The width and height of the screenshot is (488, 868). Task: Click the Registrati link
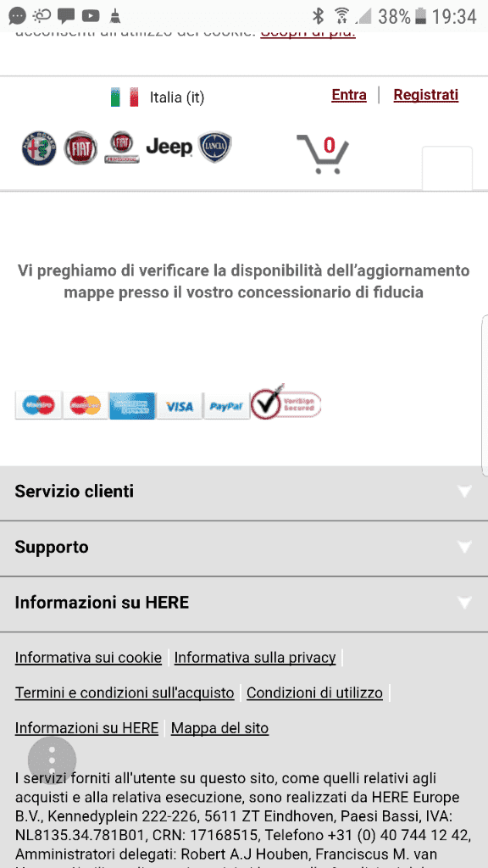click(x=426, y=95)
